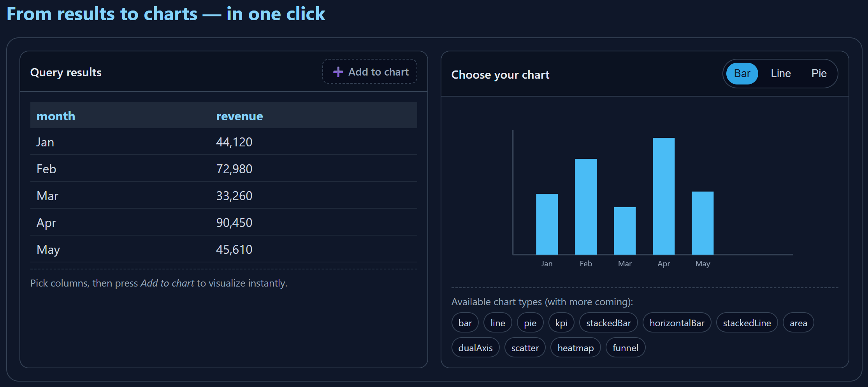Select the Apr row showing 90,450

click(156, 222)
